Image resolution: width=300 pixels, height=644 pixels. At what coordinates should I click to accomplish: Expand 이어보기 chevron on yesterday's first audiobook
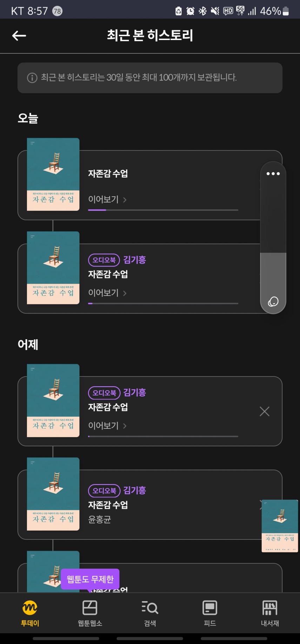click(x=125, y=426)
